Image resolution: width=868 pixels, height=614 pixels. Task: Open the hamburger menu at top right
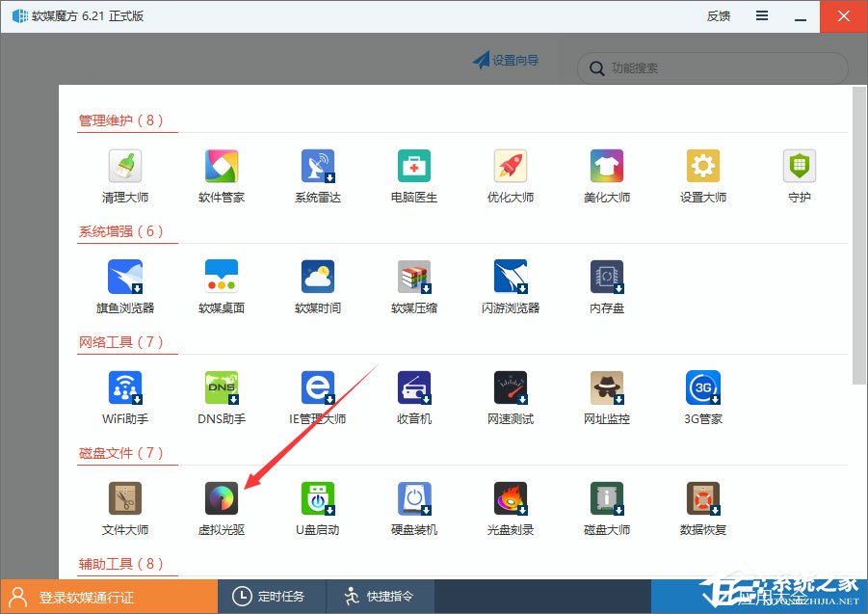(x=760, y=16)
